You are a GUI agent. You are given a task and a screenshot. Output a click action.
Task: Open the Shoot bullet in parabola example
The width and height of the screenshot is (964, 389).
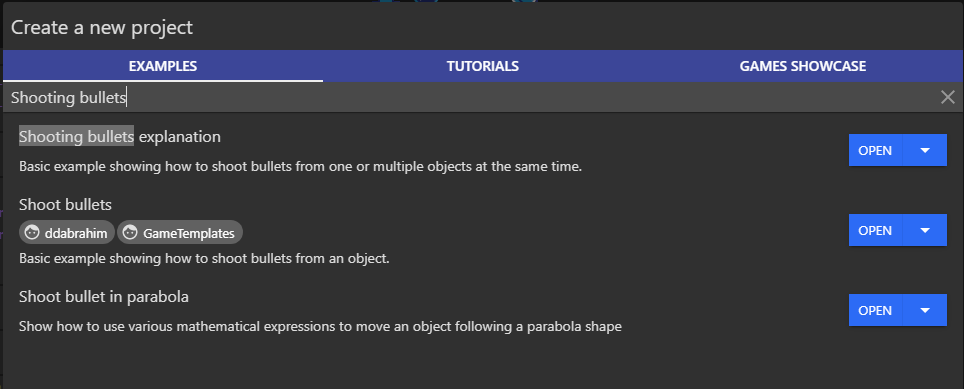pyautogui.click(x=875, y=310)
